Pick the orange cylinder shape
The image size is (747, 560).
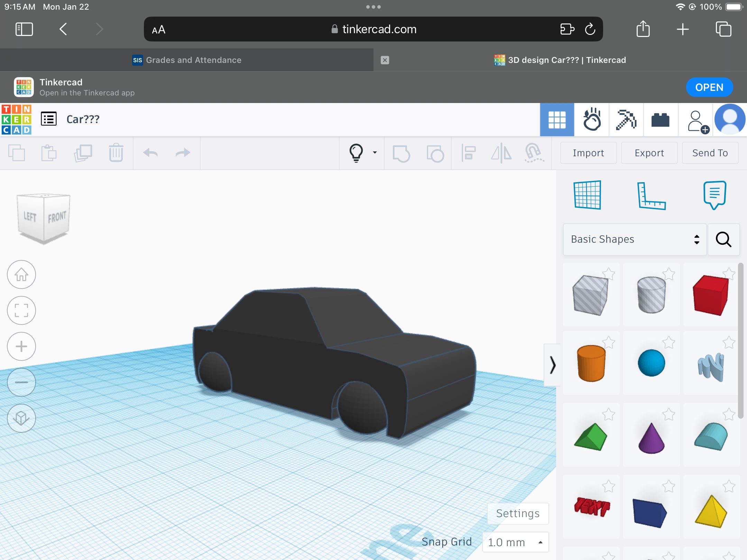(x=591, y=363)
